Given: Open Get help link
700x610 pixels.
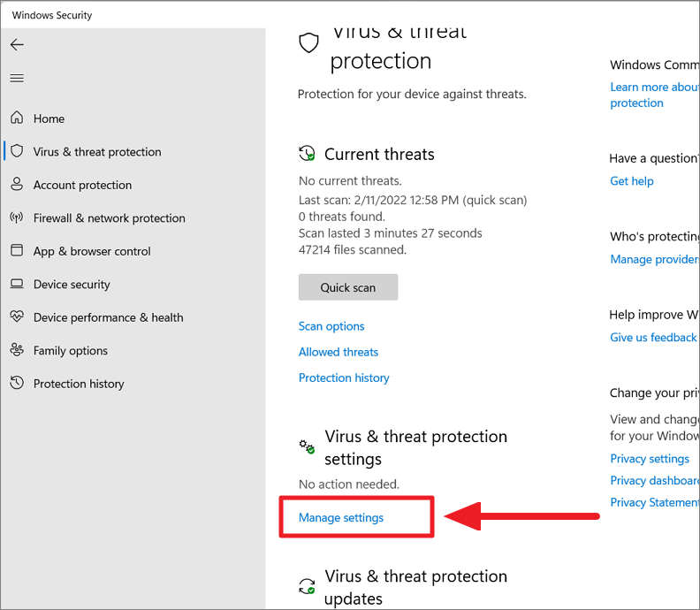Looking at the screenshot, I should click(632, 181).
